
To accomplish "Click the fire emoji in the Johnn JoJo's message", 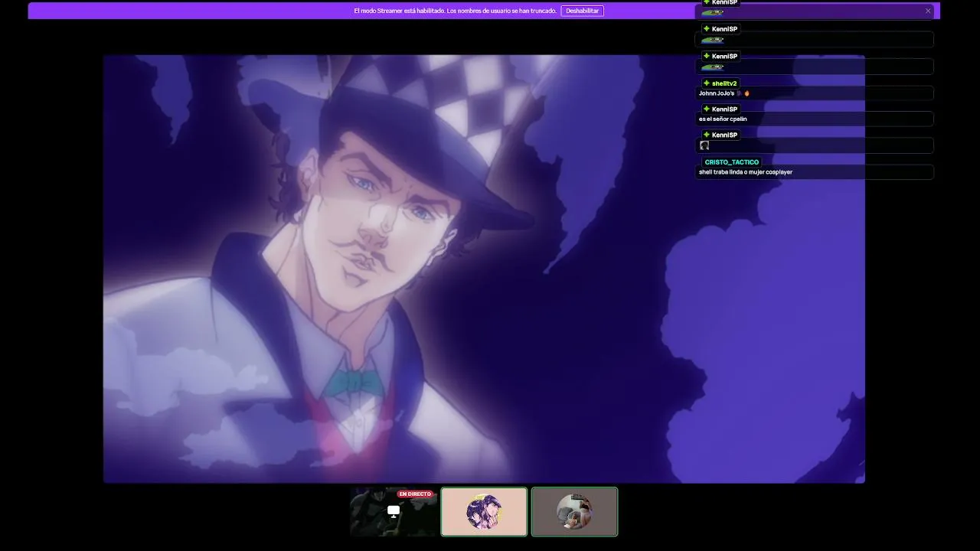I will (x=746, y=93).
